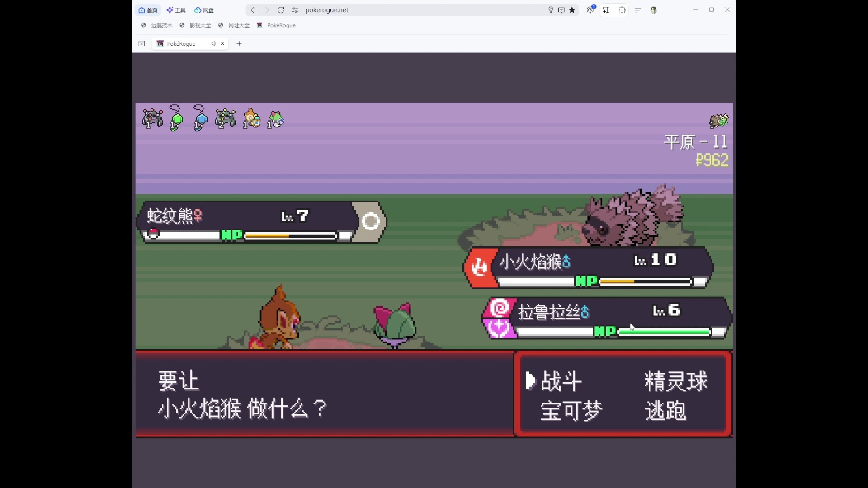Open the sidebar panel icon
868x488 pixels.
[x=606, y=10]
